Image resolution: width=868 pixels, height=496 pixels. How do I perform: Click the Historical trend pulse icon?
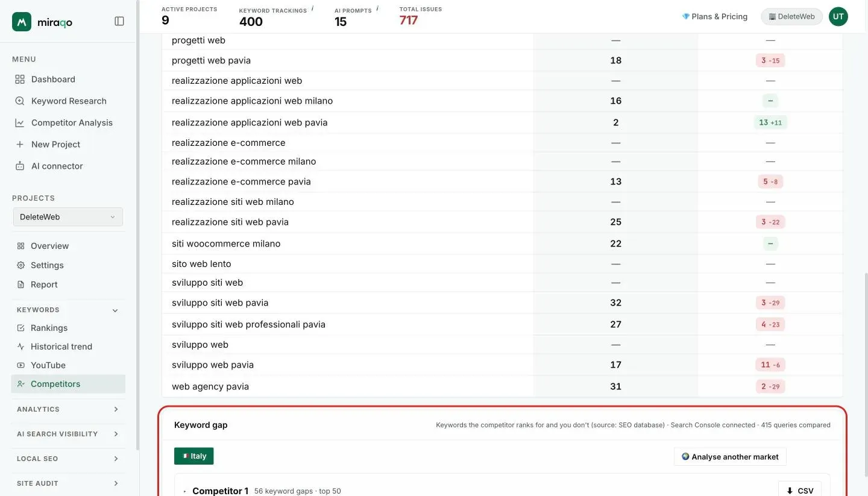click(20, 347)
